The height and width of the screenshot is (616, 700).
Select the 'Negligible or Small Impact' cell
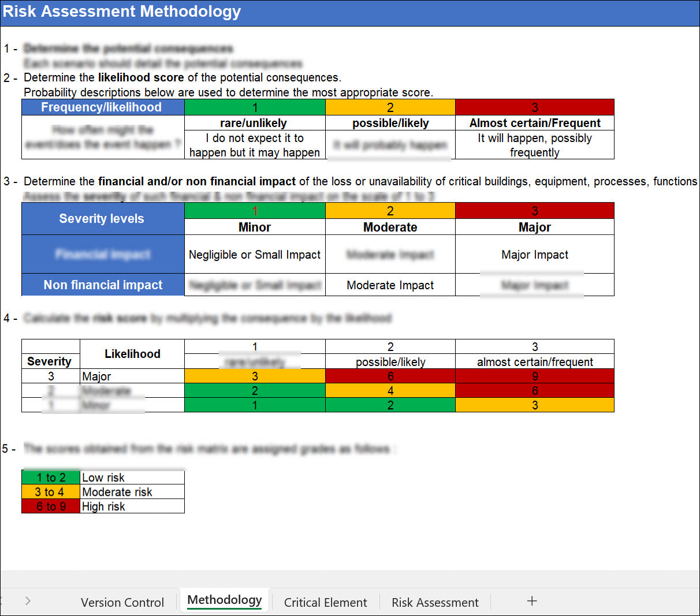tap(255, 255)
